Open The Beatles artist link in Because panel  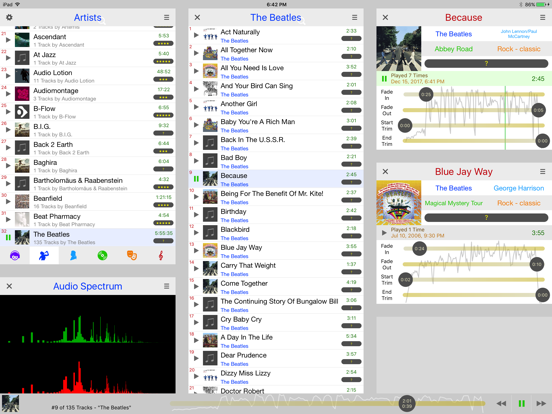(x=453, y=34)
